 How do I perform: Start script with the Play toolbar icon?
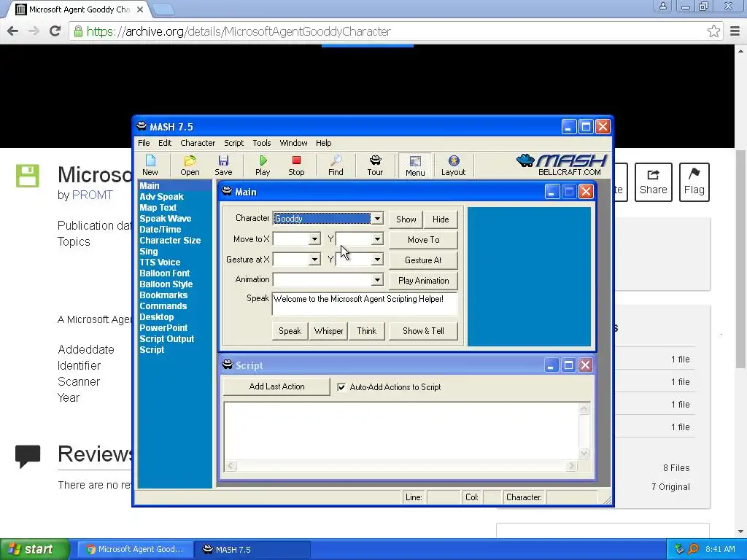[x=263, y=166]
